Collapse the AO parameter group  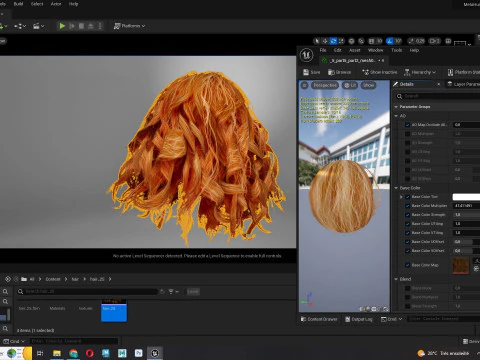pos(396,116)
